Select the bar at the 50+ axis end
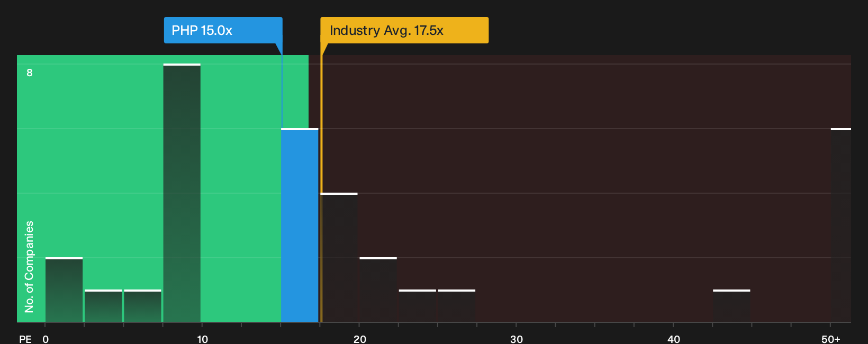 coord(841,225)
